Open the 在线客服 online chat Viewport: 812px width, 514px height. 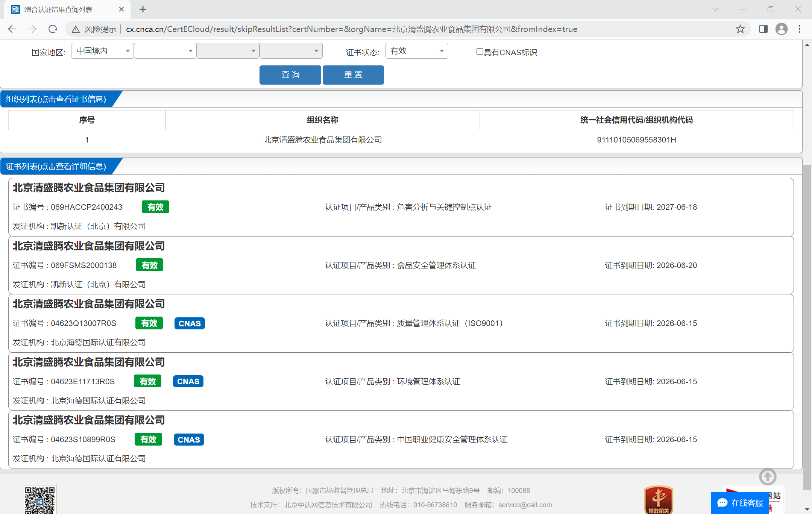click(740, 503)
